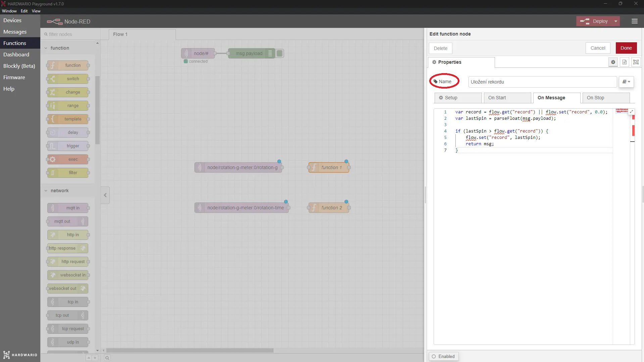Select the change node in palette
Image resolution: width=644 pixels, height=362 pixels.
68,92
